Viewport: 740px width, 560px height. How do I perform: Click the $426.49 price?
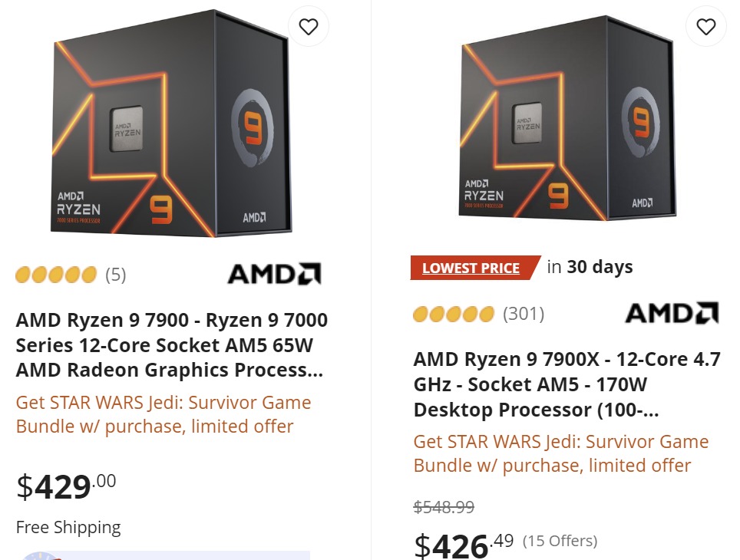(464, 545)
